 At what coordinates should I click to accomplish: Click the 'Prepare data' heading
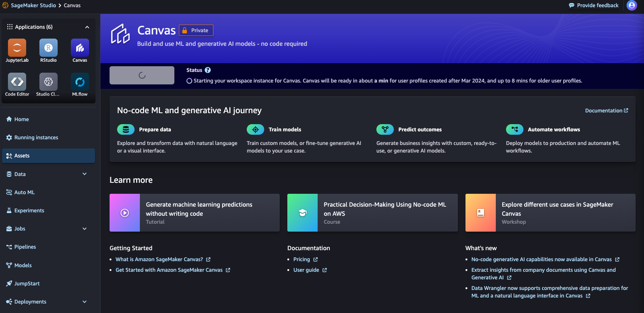[x=155, y=129]
